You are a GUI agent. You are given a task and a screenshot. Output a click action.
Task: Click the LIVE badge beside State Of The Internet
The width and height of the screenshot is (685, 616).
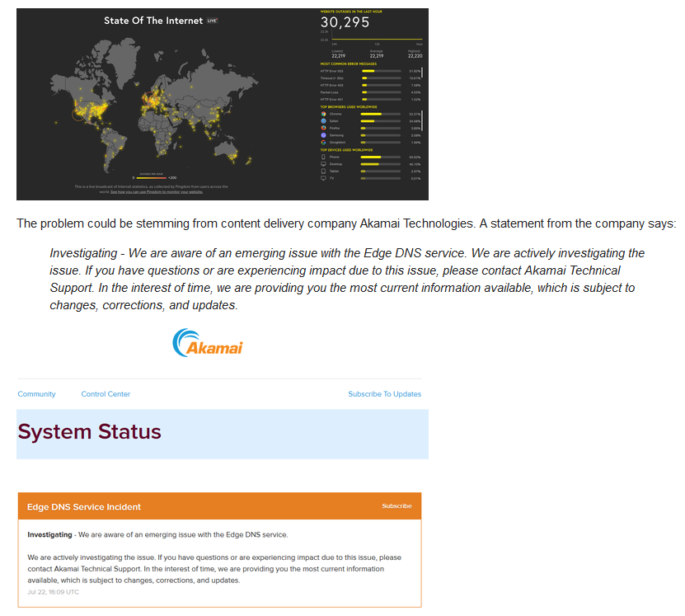(x=213, y=21)
